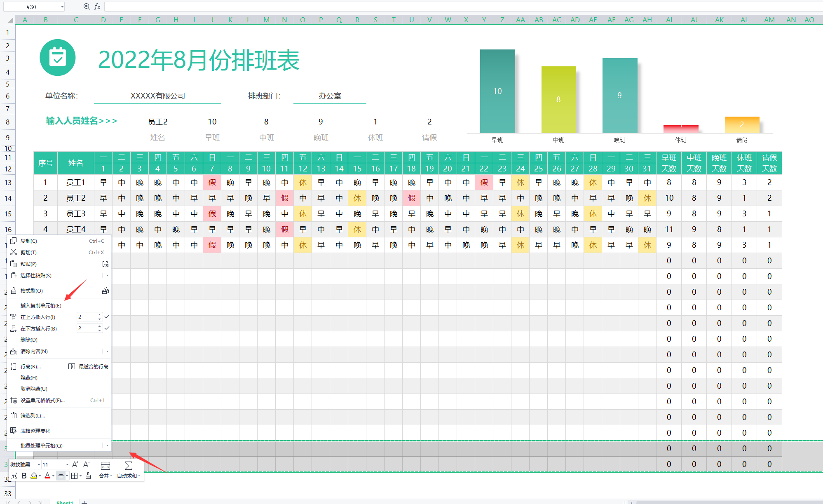Click the 自动求和 AutoSum button

(129, 470)
